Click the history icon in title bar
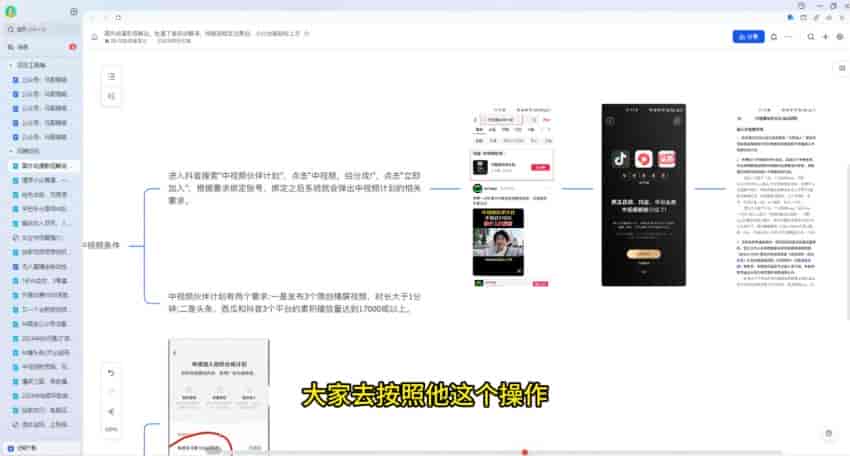This screenshot has height=456, width=850. pos(801,6)
